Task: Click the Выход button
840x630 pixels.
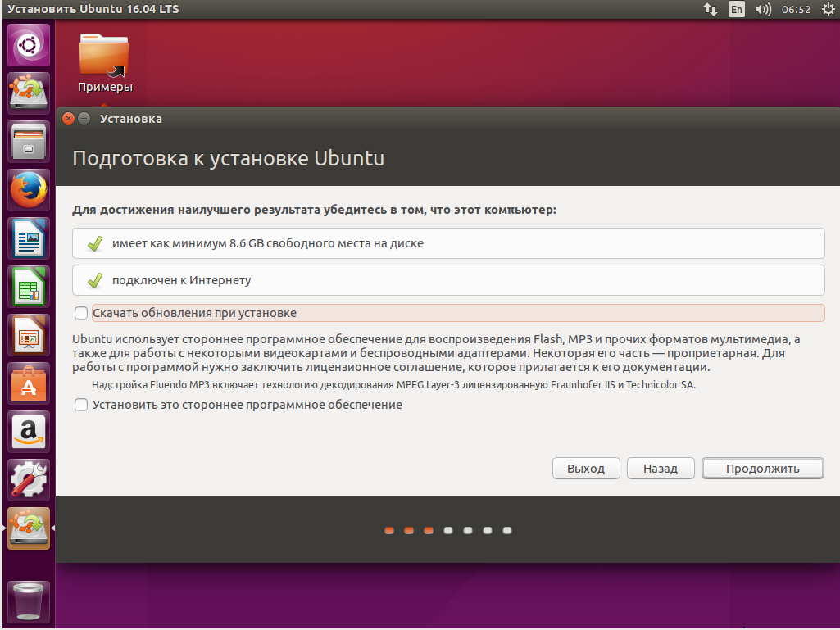Action: point(586,469)
